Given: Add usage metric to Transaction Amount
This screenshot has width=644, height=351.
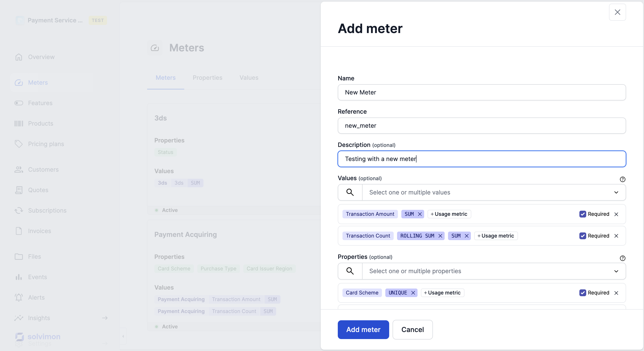Looking at the screenshot, I should pos(449,214).
